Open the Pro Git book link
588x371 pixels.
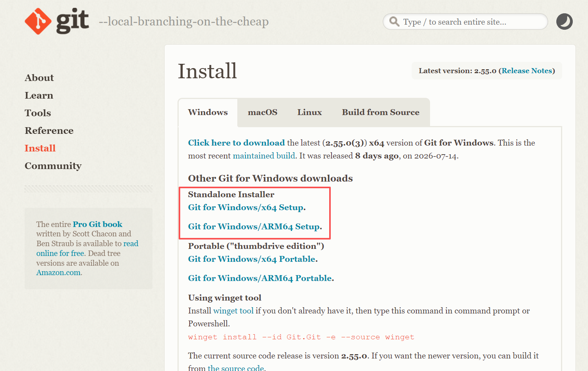pyautogui.click(x=97, y=224)
